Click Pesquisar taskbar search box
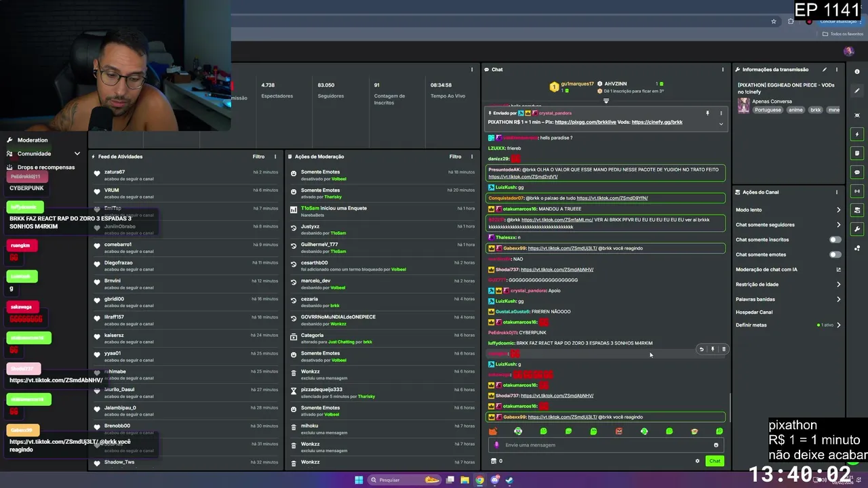 coord(405,480)
